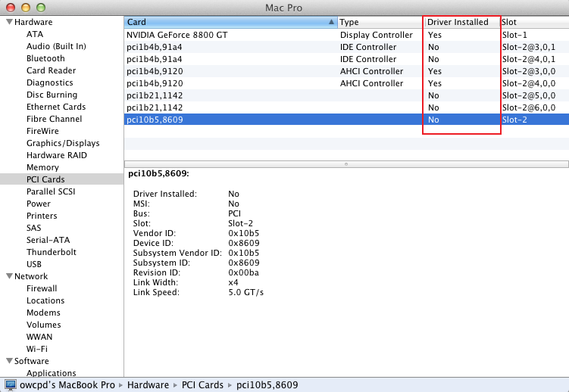The image size is (569, 392).
Task: Select Memory in the Hardware list
Action: pyautogui.click(x=42, y=167)
